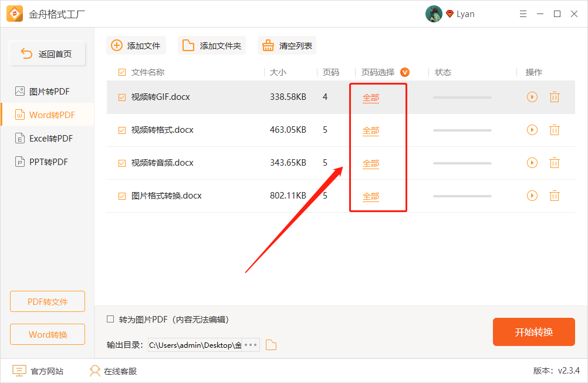Screen dimensions: 588x383
Task: Click the progress bar for 视频转GIF.docx
Action: pyautogui.click(x=462, y=97)
